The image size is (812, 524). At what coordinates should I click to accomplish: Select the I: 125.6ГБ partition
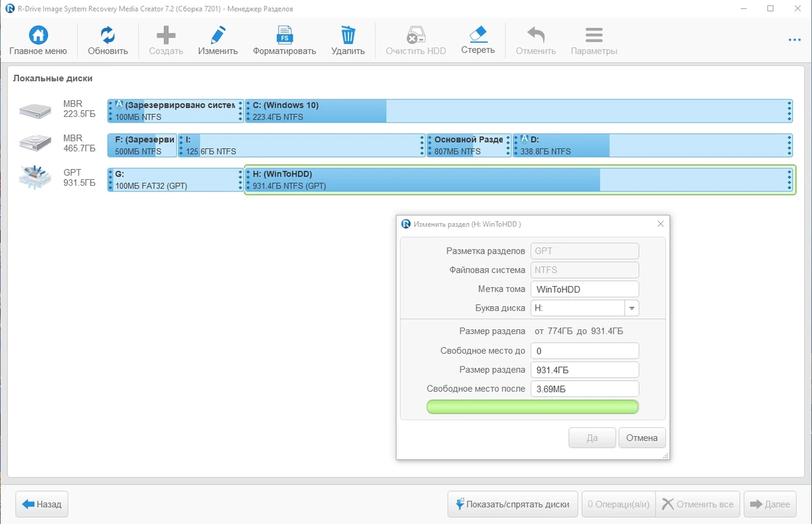coord(301,145)
